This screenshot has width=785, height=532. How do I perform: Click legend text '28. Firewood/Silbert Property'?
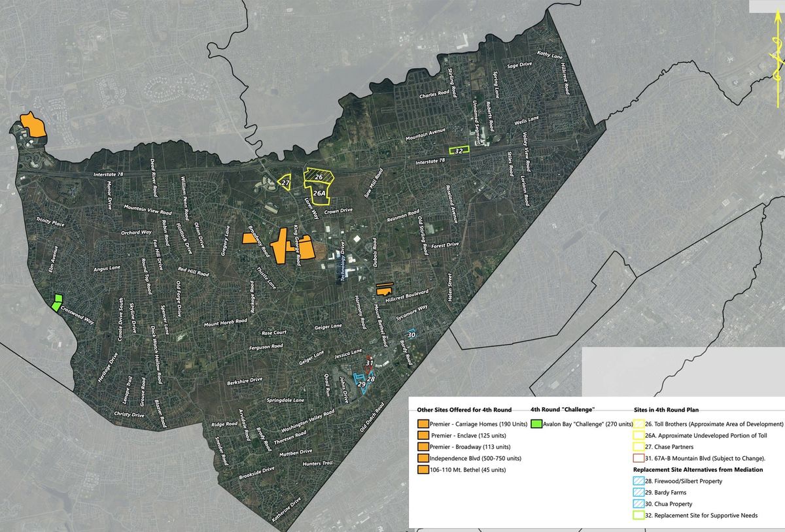point(684,482)
